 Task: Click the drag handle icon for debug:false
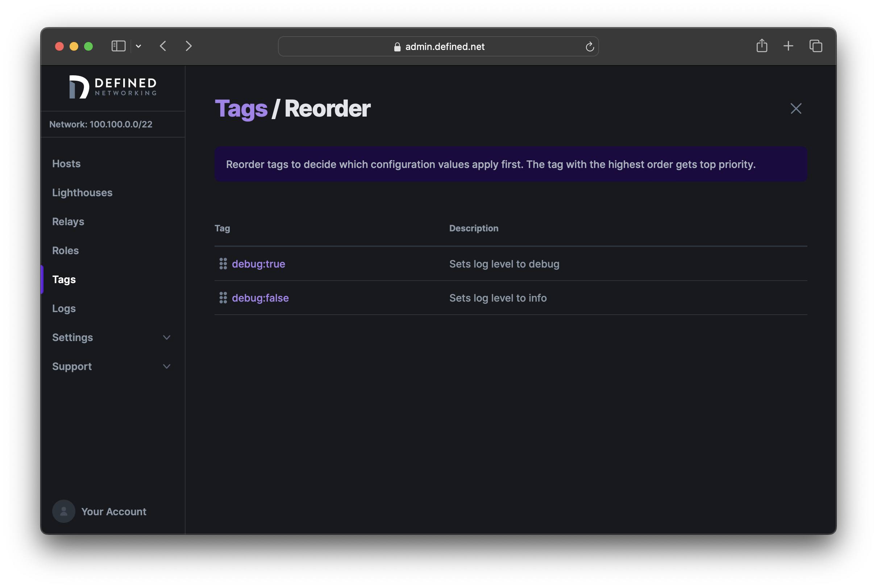(x=223, y=297)
